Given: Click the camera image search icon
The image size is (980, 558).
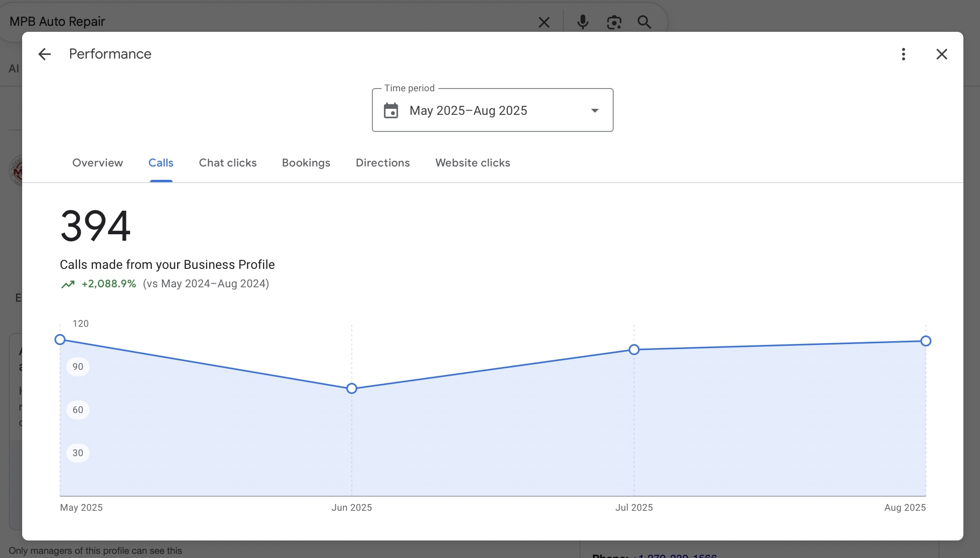Looking at the screenshot, I should [614, 22].
